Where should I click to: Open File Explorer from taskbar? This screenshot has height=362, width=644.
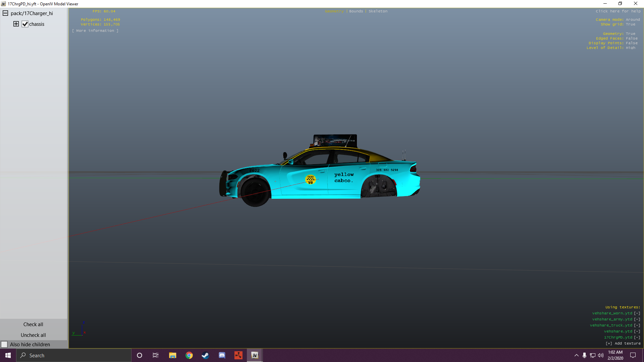(172, 355)
